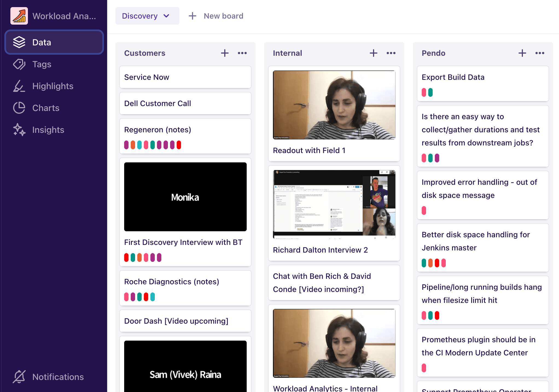The image size is (559, 392).
Task: Open Prometheus plugin CI Modern Update card
Action: 483,353
